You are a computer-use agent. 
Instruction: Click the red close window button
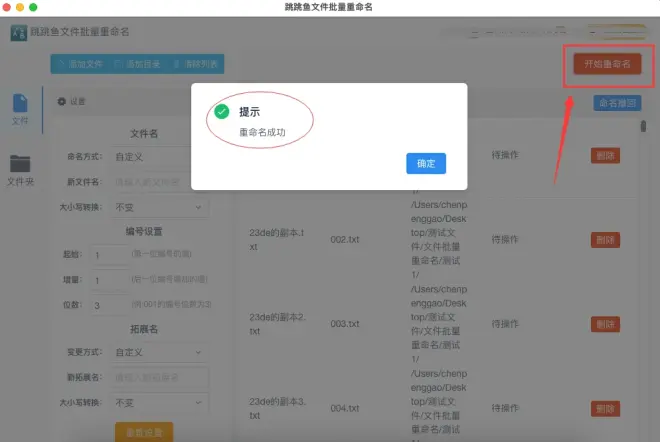point(6,7)
